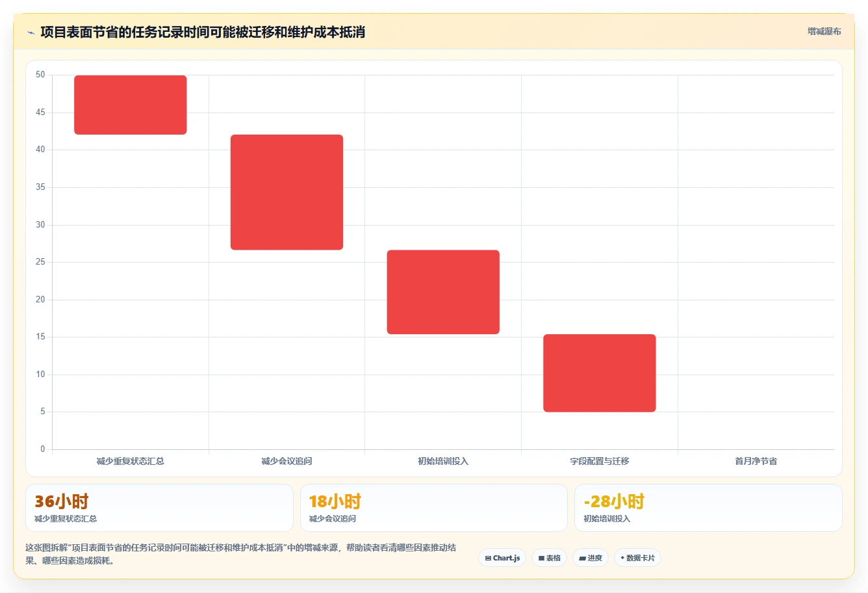Select the 进度 chip
Viewport: 868px width, 593px height.
click(591, 558)
